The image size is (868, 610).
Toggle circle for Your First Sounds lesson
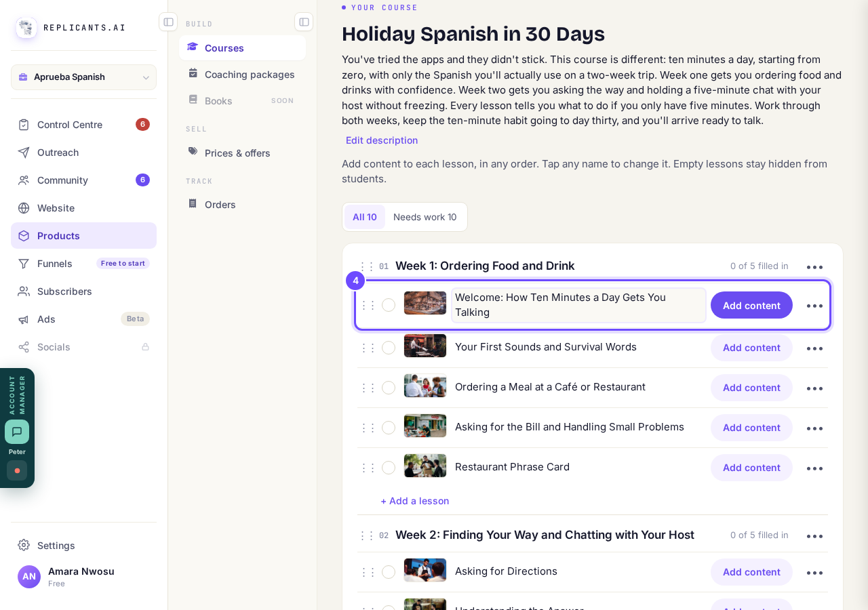[389, 348]
